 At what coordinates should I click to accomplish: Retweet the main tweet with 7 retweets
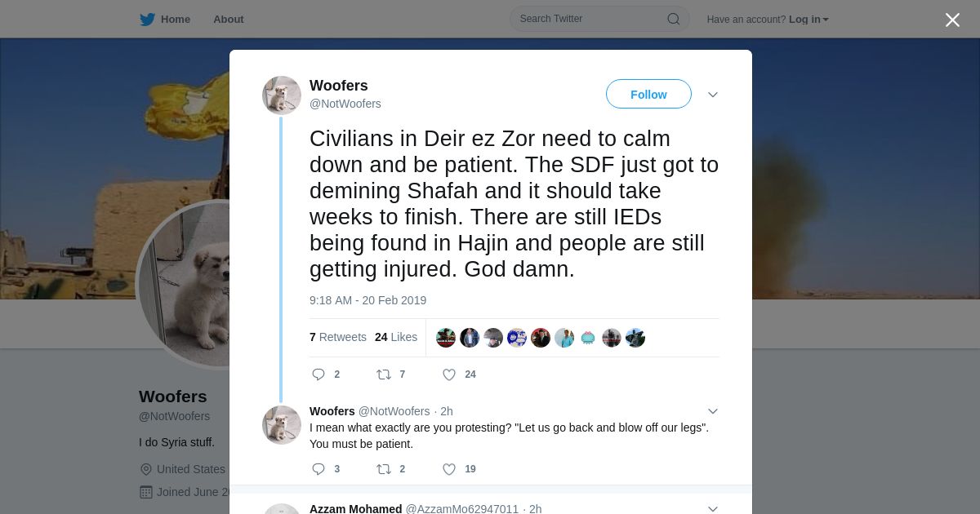[383, 374]
